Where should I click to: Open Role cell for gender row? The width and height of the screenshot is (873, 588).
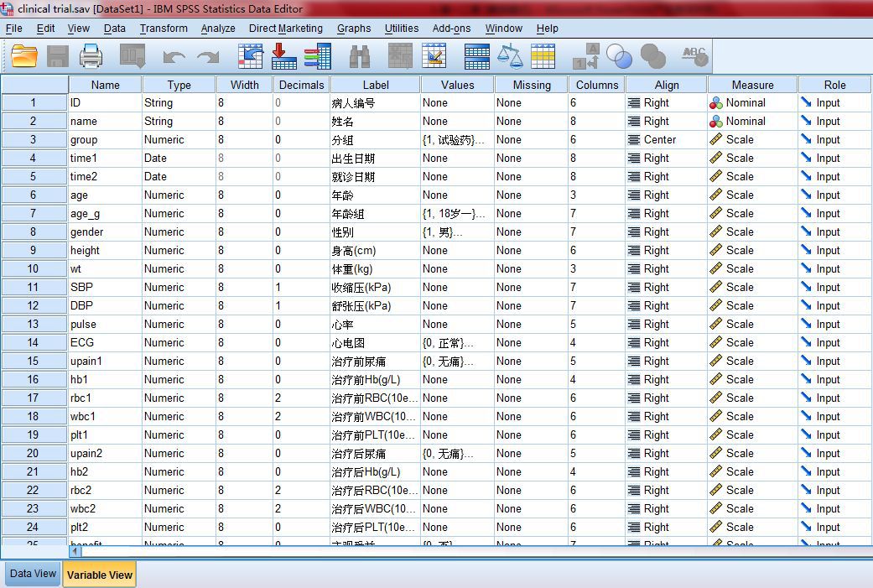834,232
